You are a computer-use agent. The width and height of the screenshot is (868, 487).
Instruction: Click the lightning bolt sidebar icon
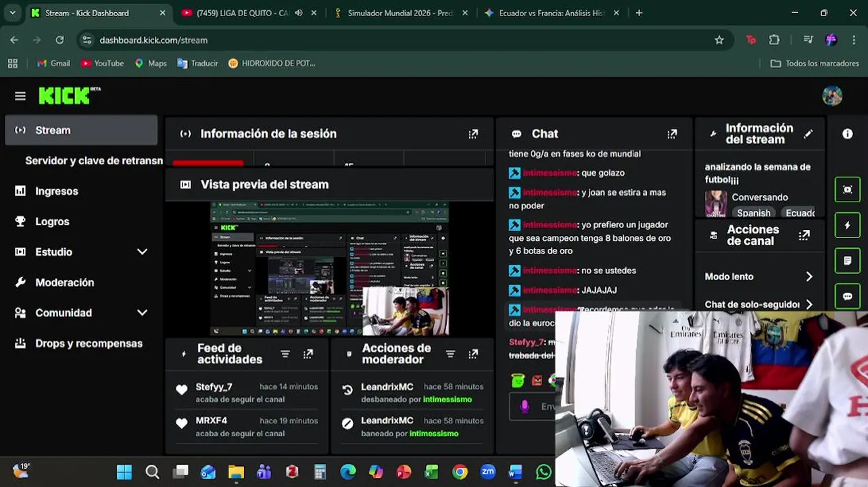[847, 225]
